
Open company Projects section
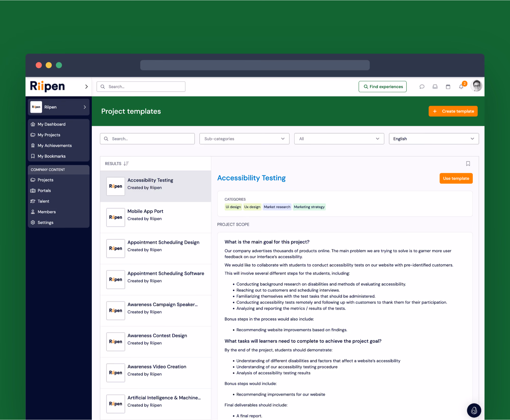pos(59,180)
